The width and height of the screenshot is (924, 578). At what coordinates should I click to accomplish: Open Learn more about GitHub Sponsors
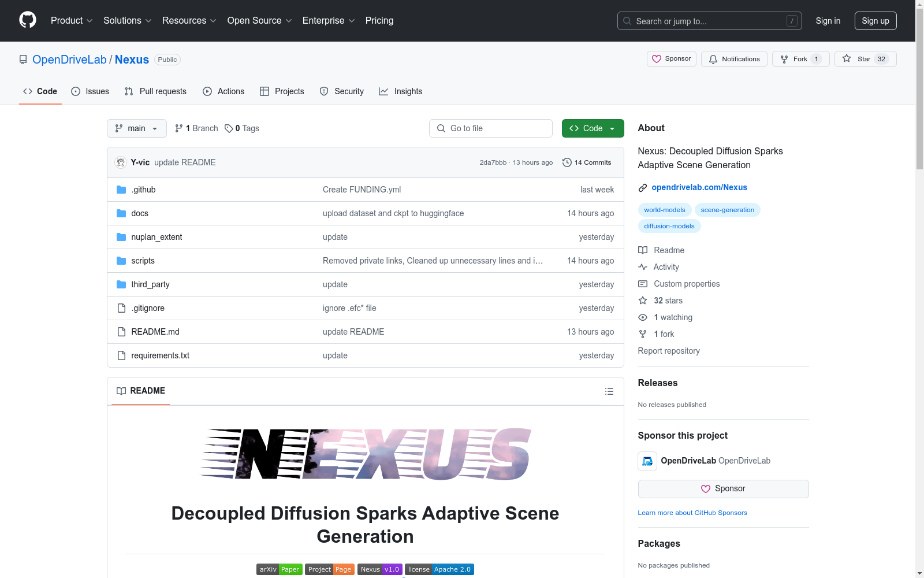[692, 513]
